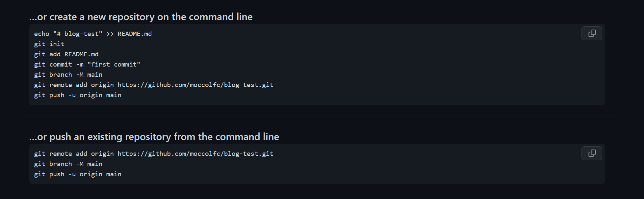Click 'README.md' in the echo command

[135, 34]
